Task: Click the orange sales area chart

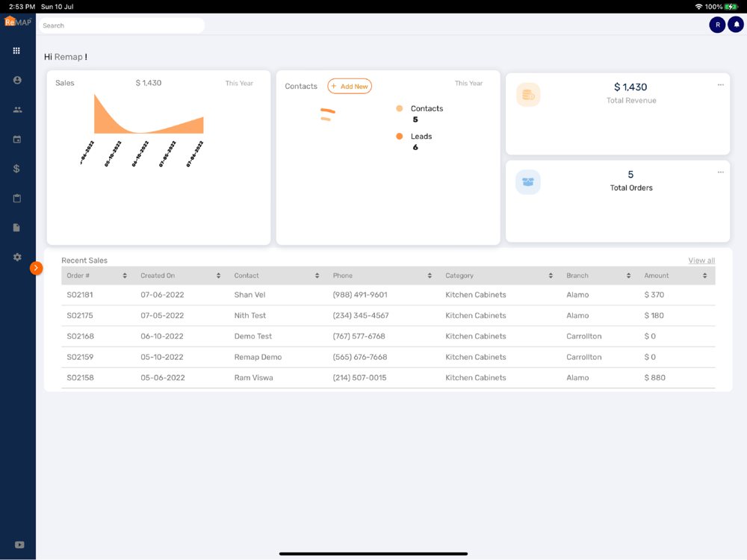Action: (x=149, y=114)
